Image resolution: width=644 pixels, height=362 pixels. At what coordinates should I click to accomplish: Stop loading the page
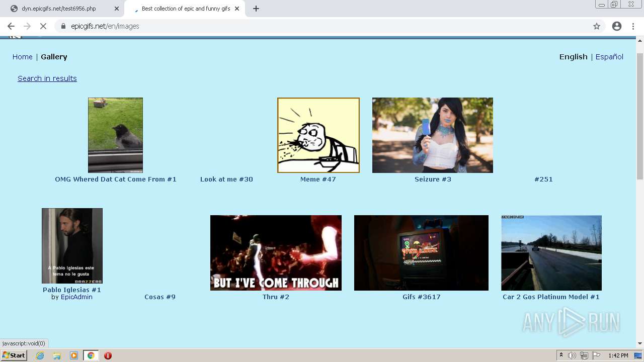[x=43, y=26]
